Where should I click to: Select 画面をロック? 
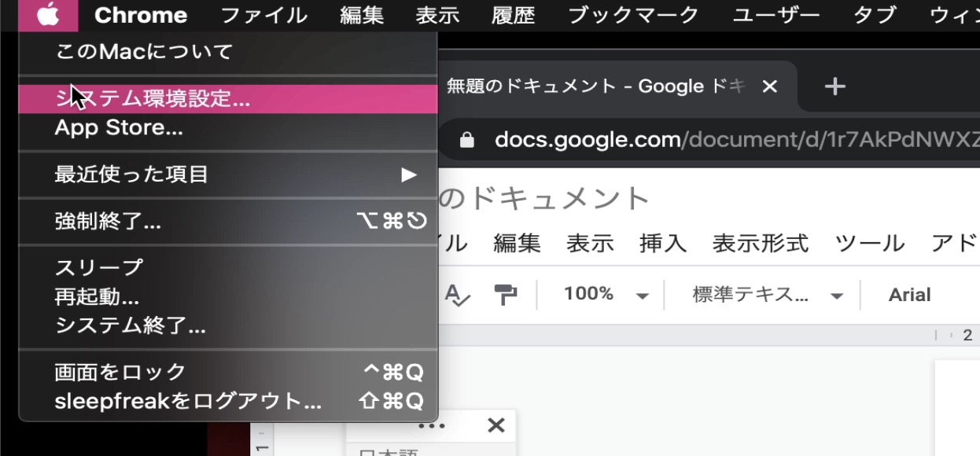pyautogui.click(x=228, y=371)
